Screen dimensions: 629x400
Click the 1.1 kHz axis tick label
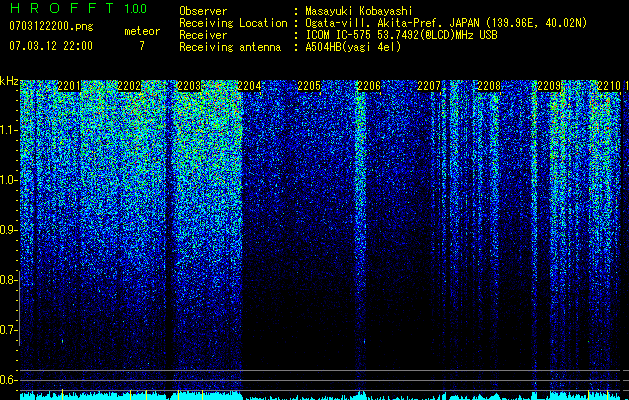[x=7, y=130]
